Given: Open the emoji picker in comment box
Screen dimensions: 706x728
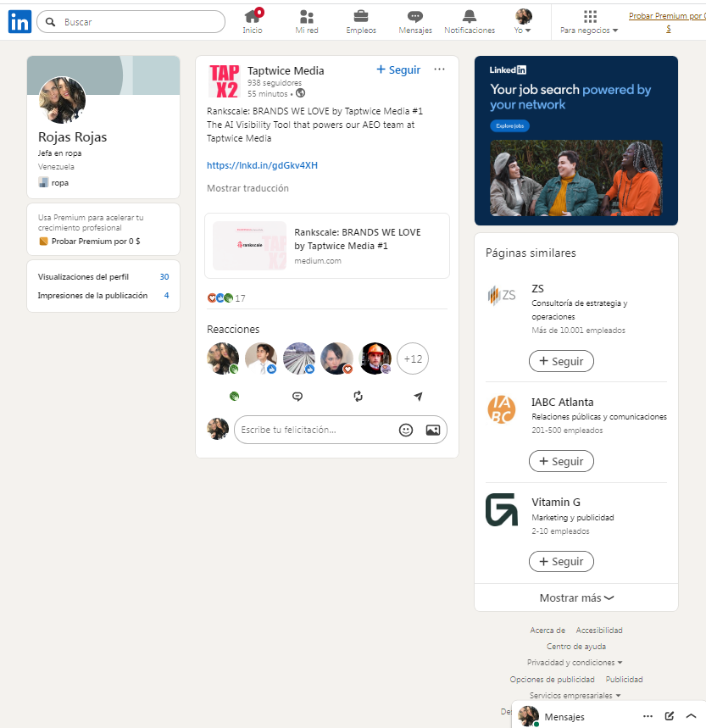Looking at the screenshot, I should click(406, 430).
